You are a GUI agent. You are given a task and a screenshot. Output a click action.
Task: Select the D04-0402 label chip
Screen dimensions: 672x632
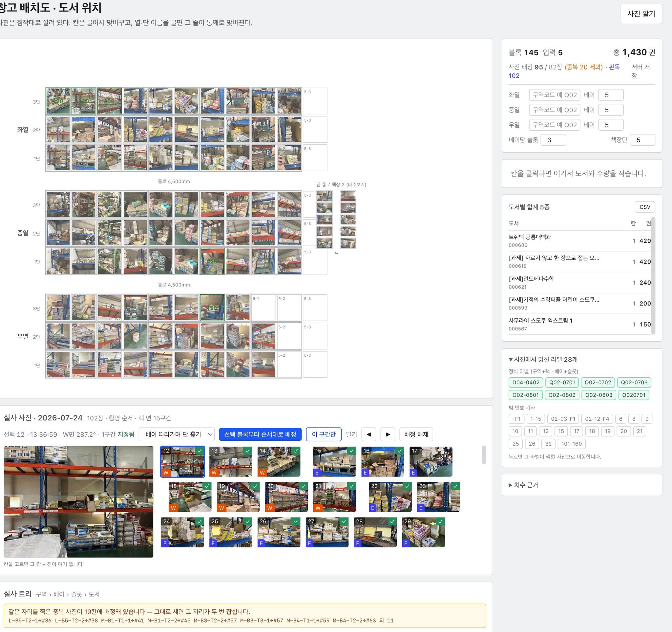tap(526, 383)
